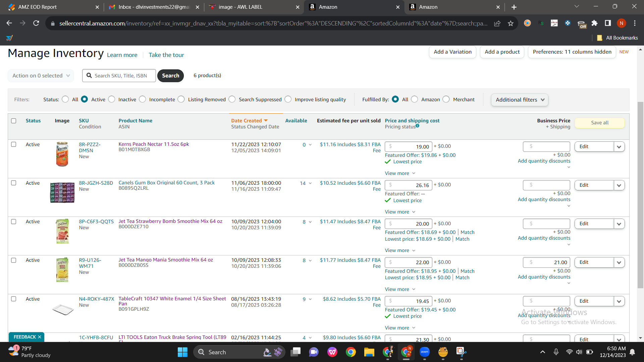Open a new browser tab
The width and height of the screenshot is (644, 362).
pos(514,7)
